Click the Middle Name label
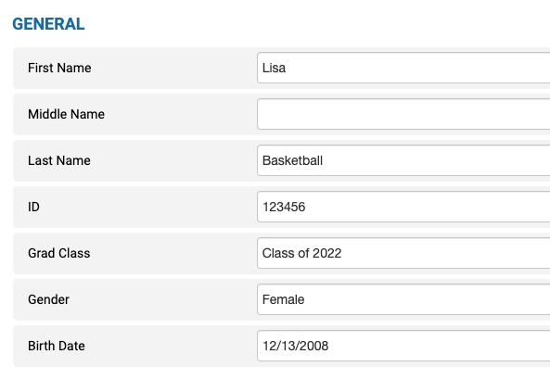550x392 pixels. (66, 114)
